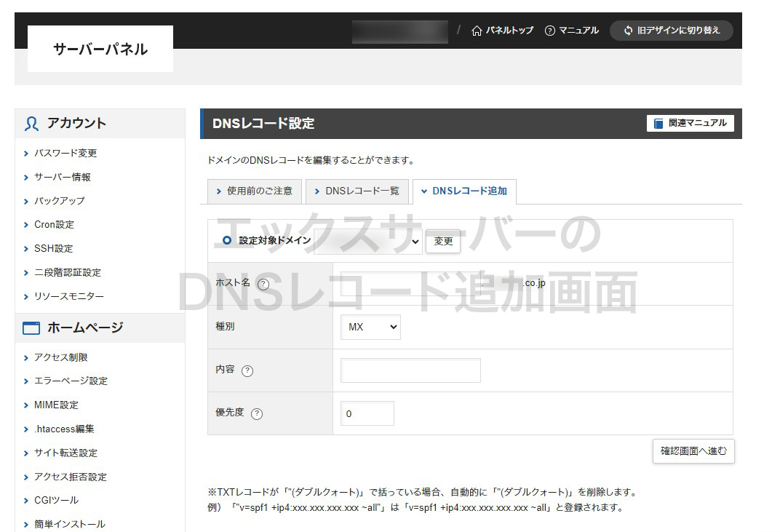Open SSH設定 in sidebar

[x=54, y=249]
